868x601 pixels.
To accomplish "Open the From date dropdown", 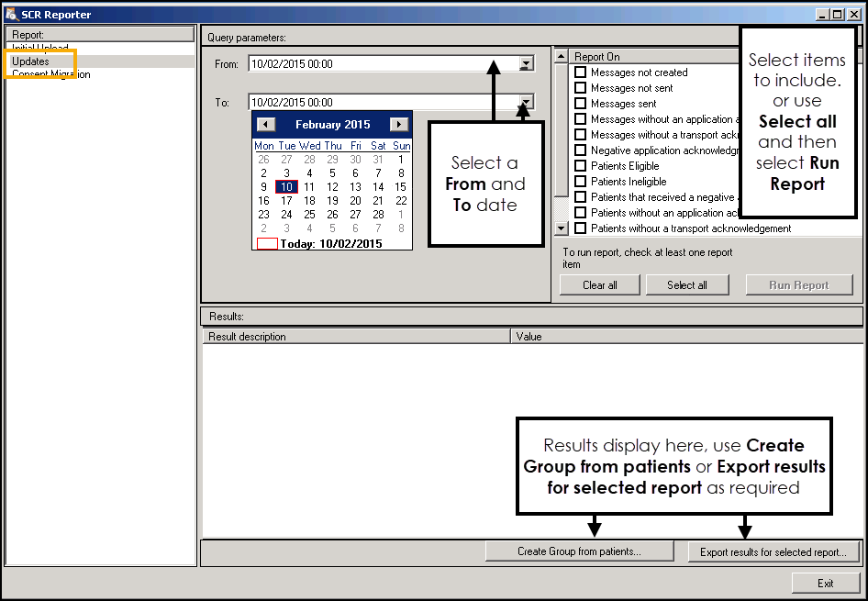I will pyautogui.click(x=526, y=64).
